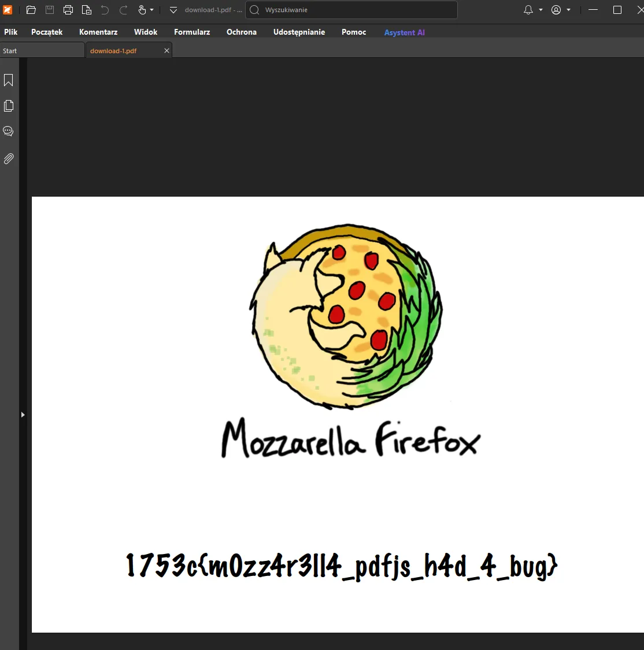Screen dimensions: 644x650
Task: Click the "Mozzarella Firefox" heading text
Action: pos(351,438)
